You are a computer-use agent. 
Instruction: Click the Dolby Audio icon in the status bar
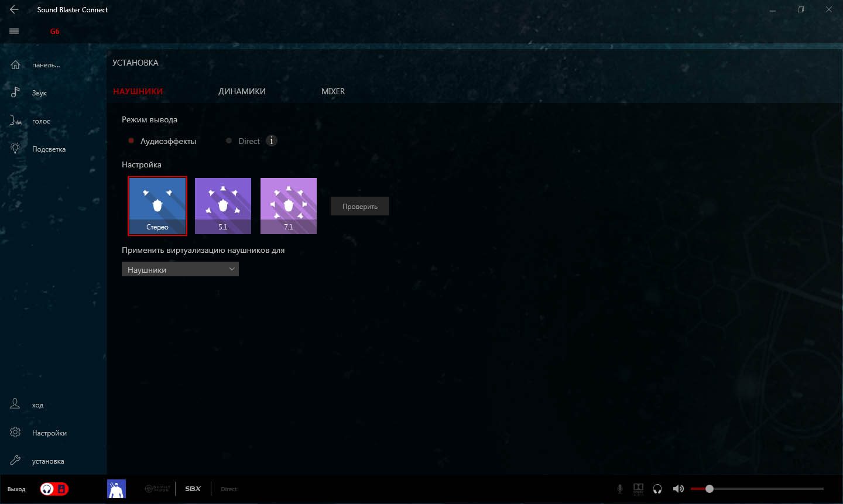click(638, 489)
